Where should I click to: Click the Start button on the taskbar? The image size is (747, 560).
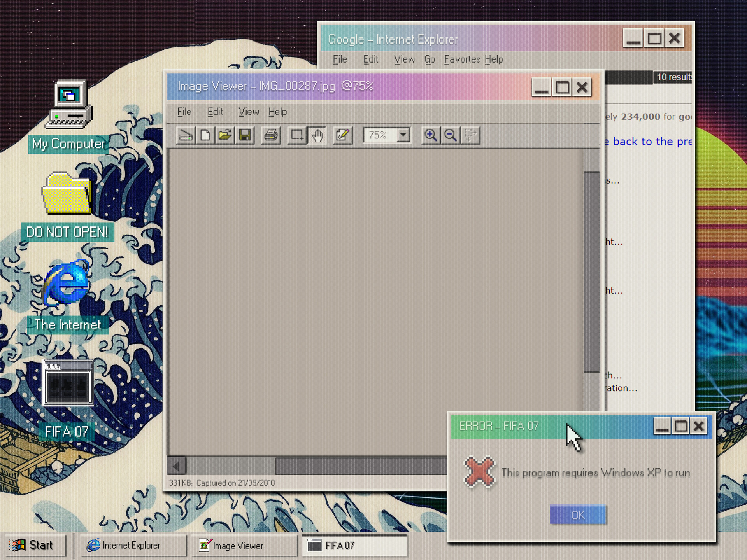click(x=35, y=545)
